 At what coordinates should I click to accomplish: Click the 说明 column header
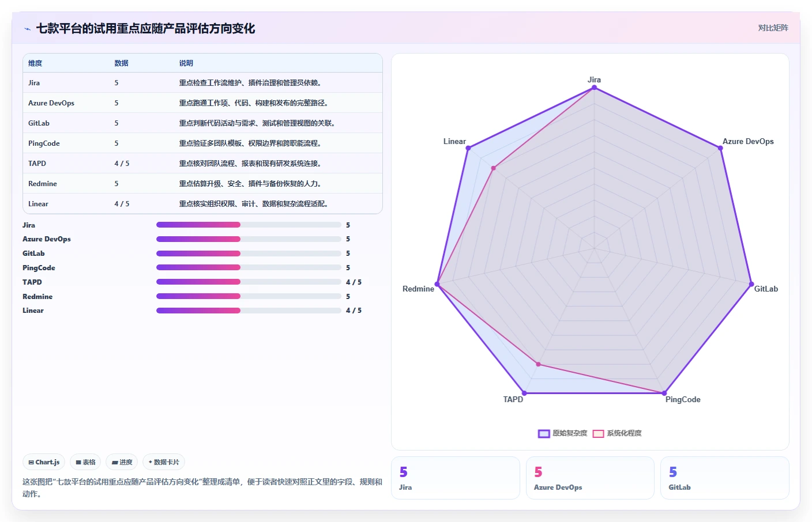pyautogui.click(x=186, y=63)
